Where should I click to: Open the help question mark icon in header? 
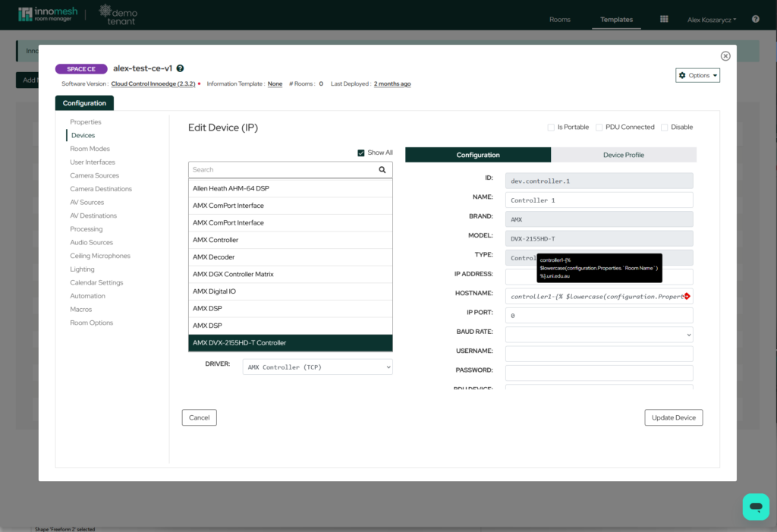[755, 20]
